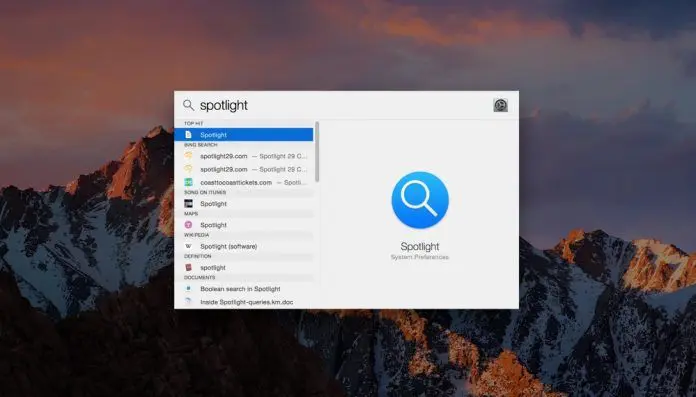The height and width of the screenshot is (397, 696).
Task: Open the Wikipedia "Spotlight (software)" result
Action: click(x=244, y=246)
